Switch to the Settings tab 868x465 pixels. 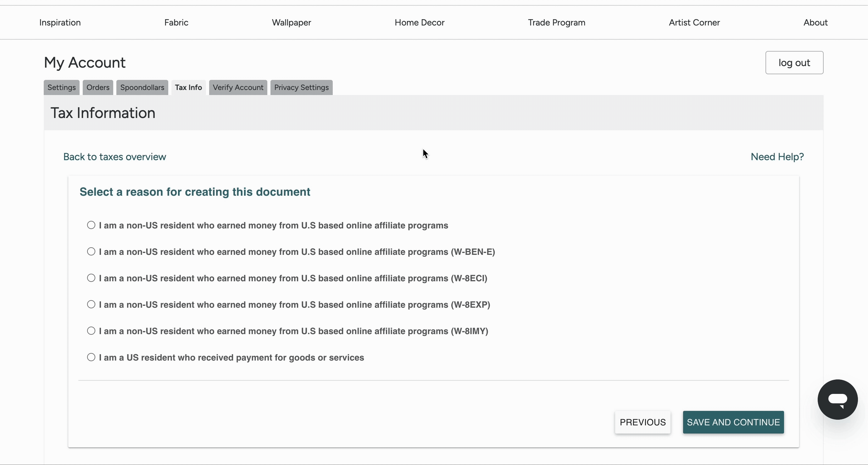click(61, 87)
